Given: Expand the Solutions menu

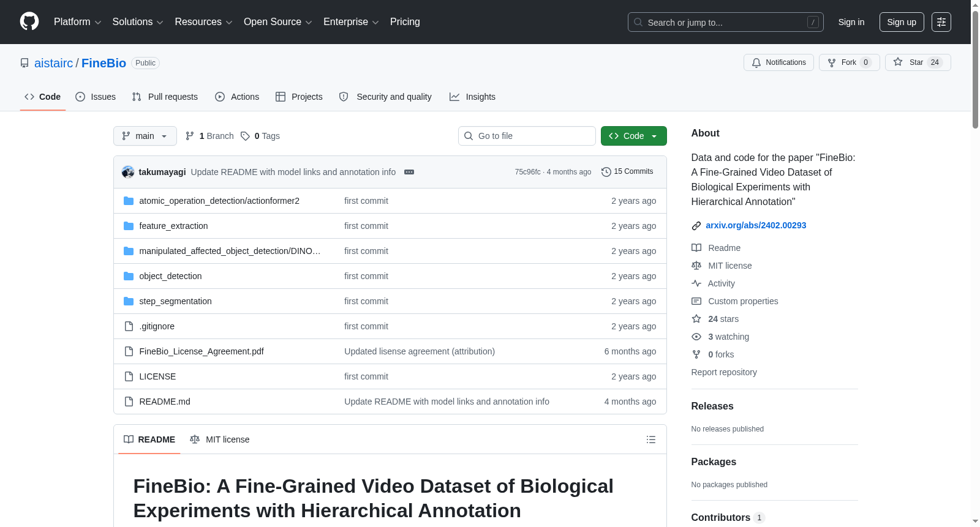Looking at the screenshot, I should click(x=138, y=22).
